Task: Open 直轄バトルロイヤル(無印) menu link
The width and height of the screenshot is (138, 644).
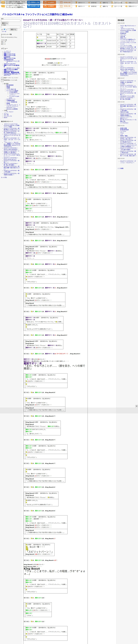Action: [x=11, y=70]
